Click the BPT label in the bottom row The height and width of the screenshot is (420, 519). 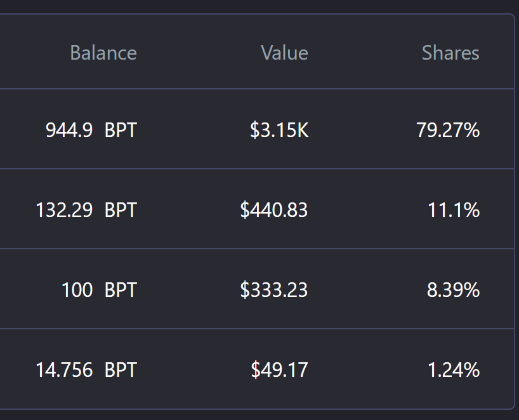click(x=121, y=369)
